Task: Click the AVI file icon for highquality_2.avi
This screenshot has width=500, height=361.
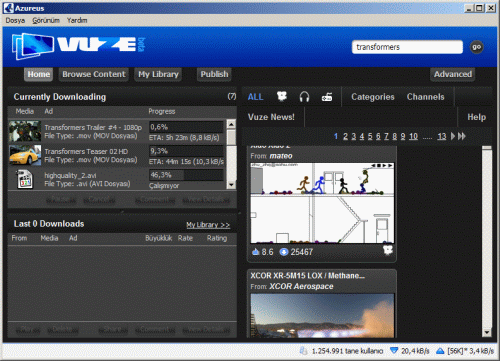Action: (25, 179)
